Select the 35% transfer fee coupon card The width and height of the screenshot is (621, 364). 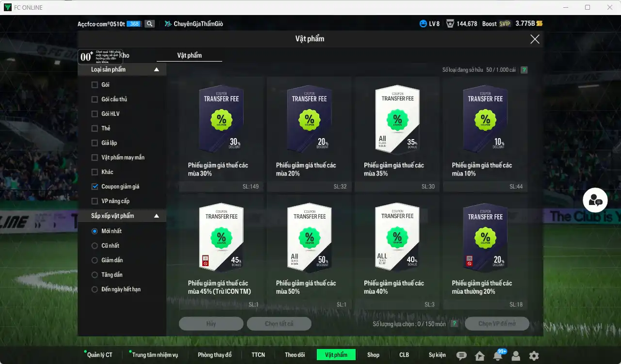(397, 134)
